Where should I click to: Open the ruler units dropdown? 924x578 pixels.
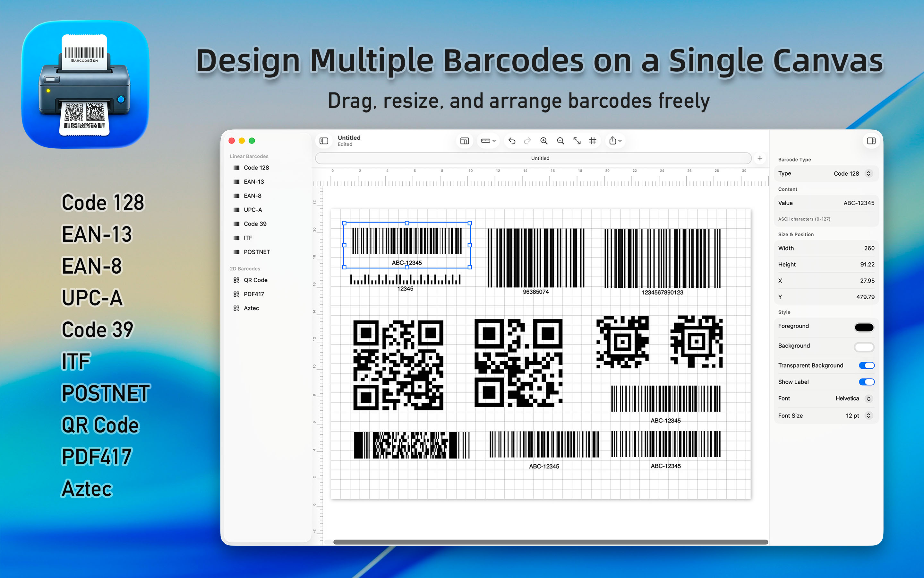[x=488, y=141]
